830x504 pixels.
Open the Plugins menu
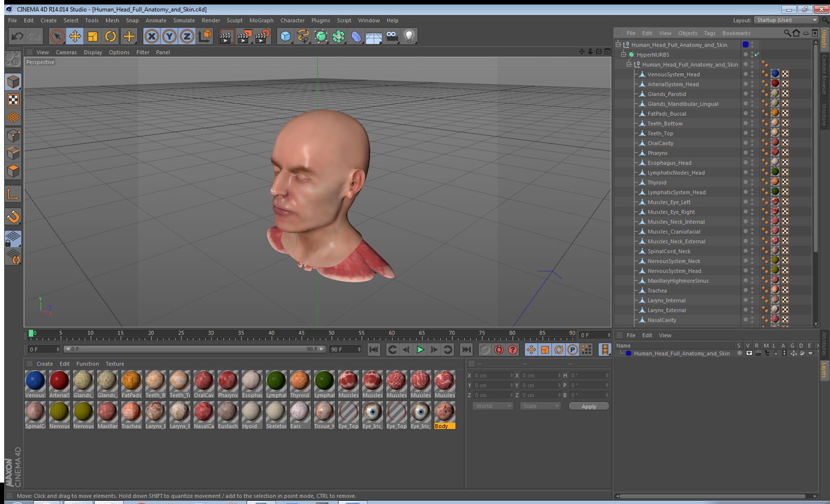(320, 21)
